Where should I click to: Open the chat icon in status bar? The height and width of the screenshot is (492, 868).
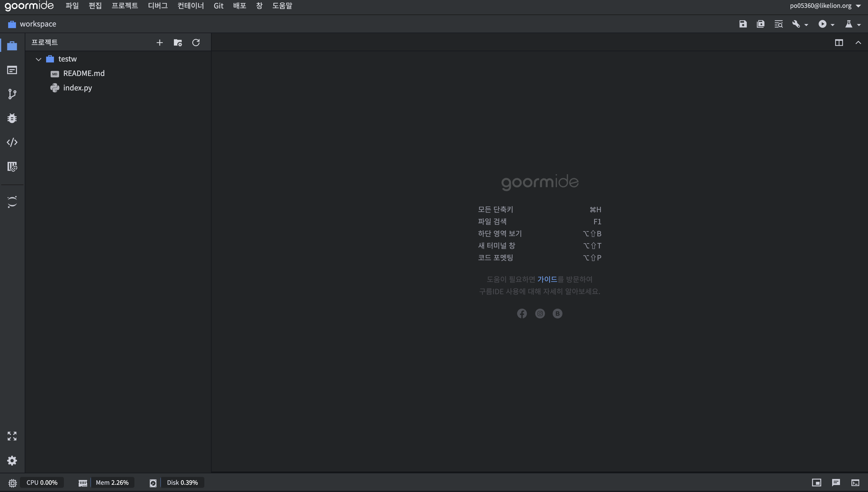[836, 483]
